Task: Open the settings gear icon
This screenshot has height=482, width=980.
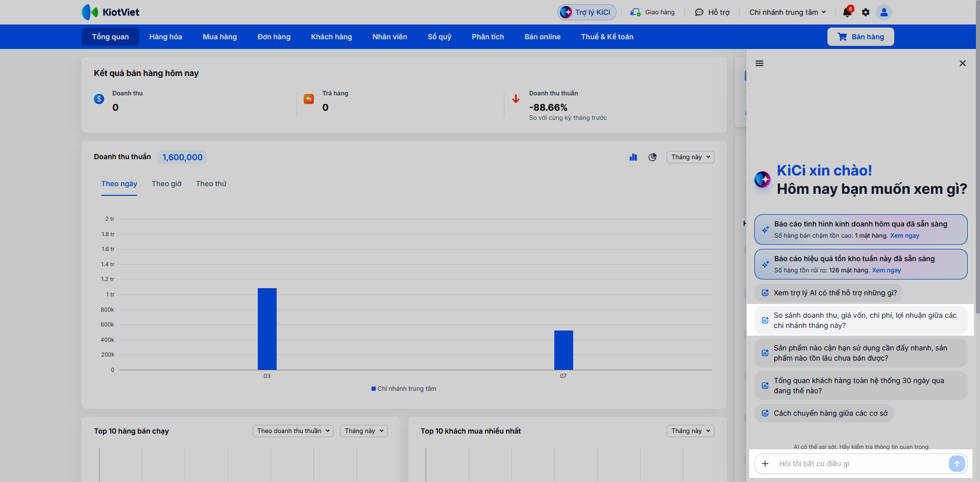Action: pyautogui.click(x=866, y=12)
